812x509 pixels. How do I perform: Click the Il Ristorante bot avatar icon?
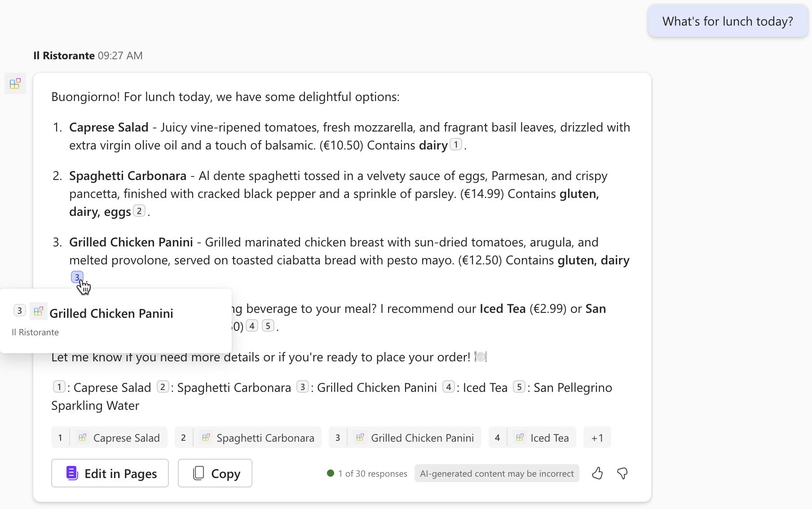(x=15, y=83)
